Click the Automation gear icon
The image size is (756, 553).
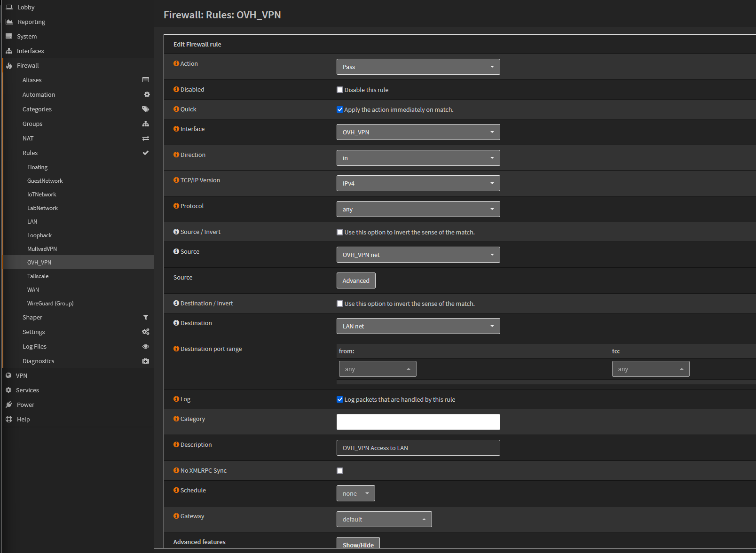[147, 94]
